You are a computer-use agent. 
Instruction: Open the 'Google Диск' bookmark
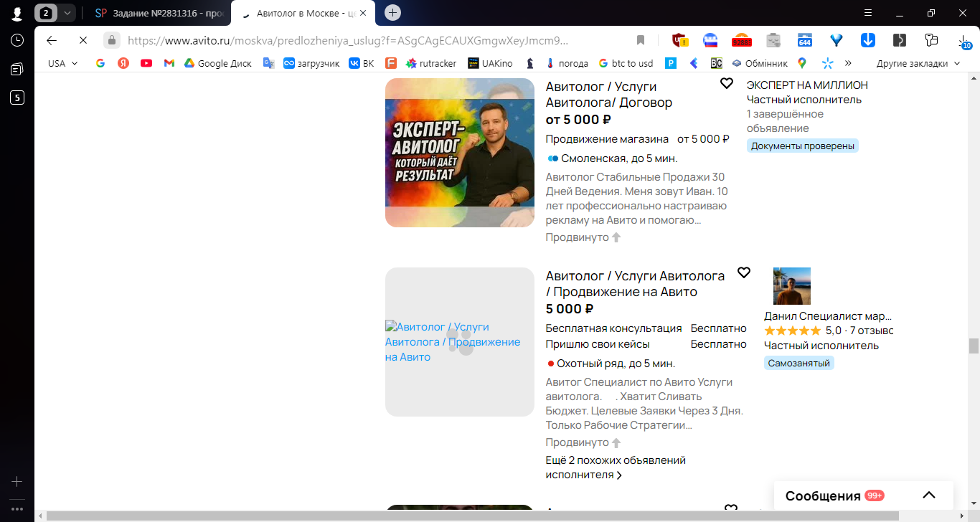click(x=218, y=63)
